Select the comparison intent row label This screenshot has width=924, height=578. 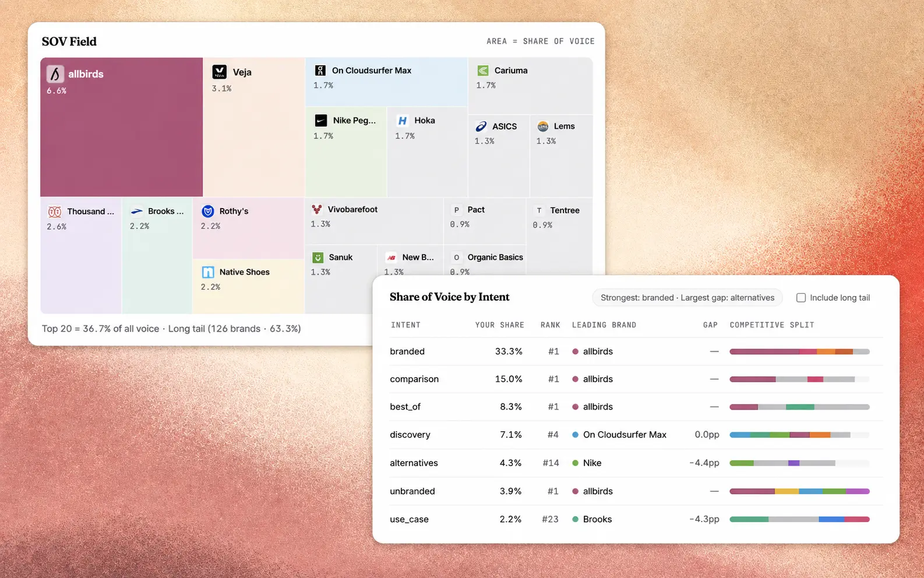(414, 379)
